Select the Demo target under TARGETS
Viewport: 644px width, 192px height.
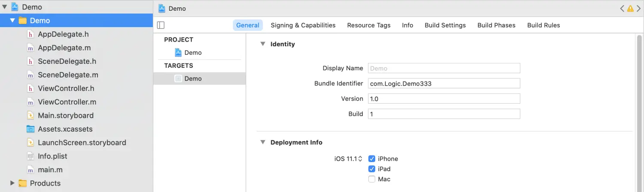coord(193,79)
